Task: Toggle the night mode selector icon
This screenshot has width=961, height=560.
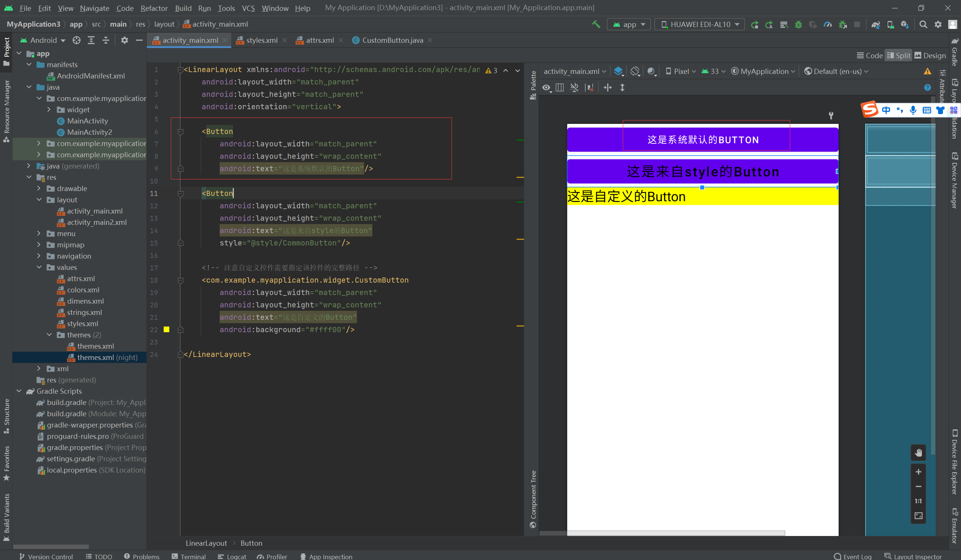Action: pyautogui.click(x=652, y=71)
